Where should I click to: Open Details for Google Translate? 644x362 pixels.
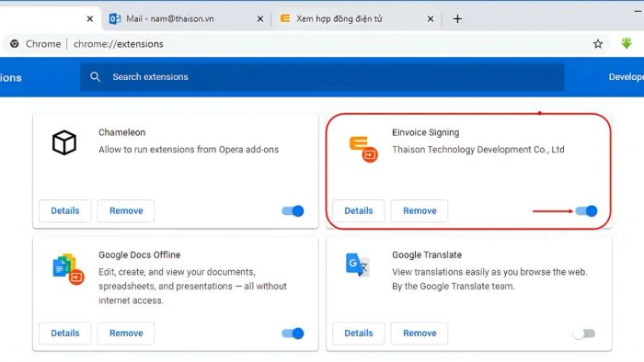click(x=359, y=334)
